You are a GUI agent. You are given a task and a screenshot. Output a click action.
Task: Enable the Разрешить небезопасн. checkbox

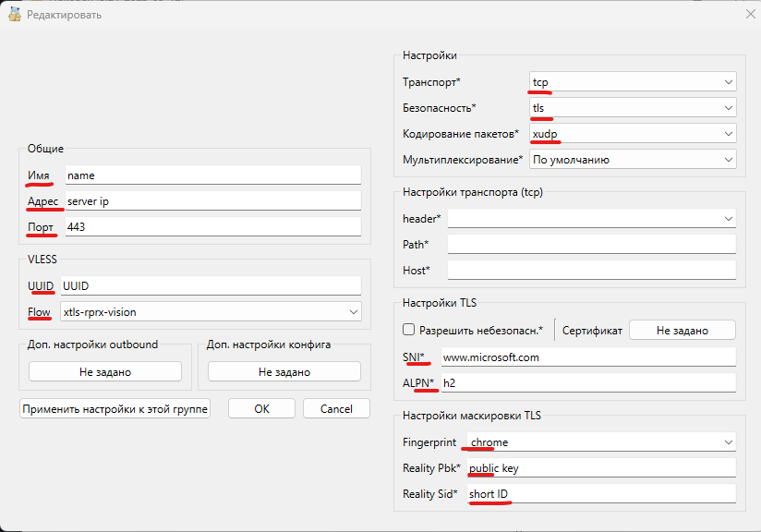408,329
